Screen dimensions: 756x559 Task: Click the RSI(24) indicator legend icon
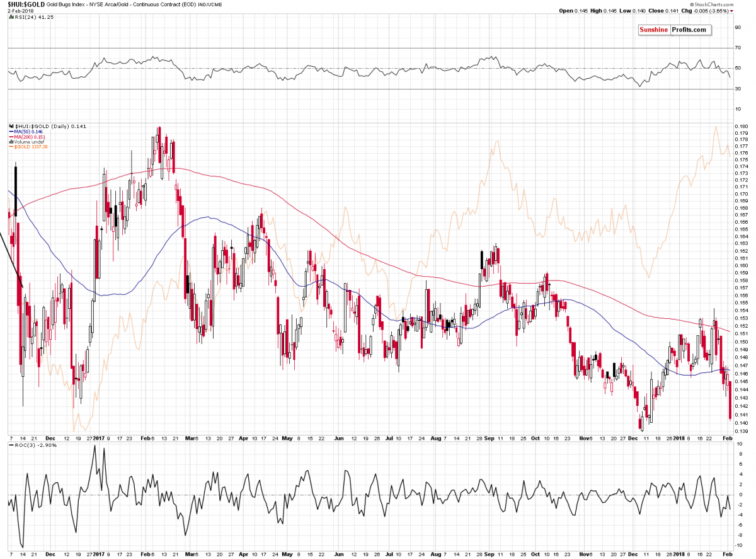(9, 18)
